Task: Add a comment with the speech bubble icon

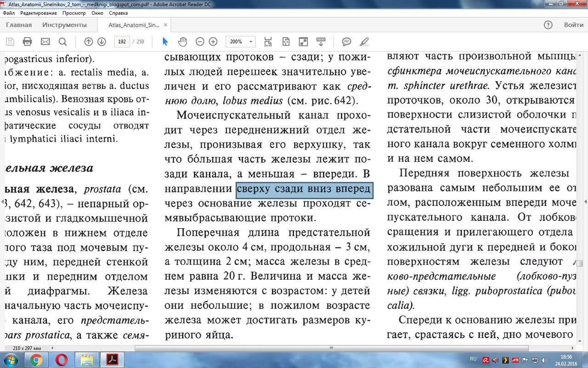Action: pyautogui.click(x=347, y=42)
